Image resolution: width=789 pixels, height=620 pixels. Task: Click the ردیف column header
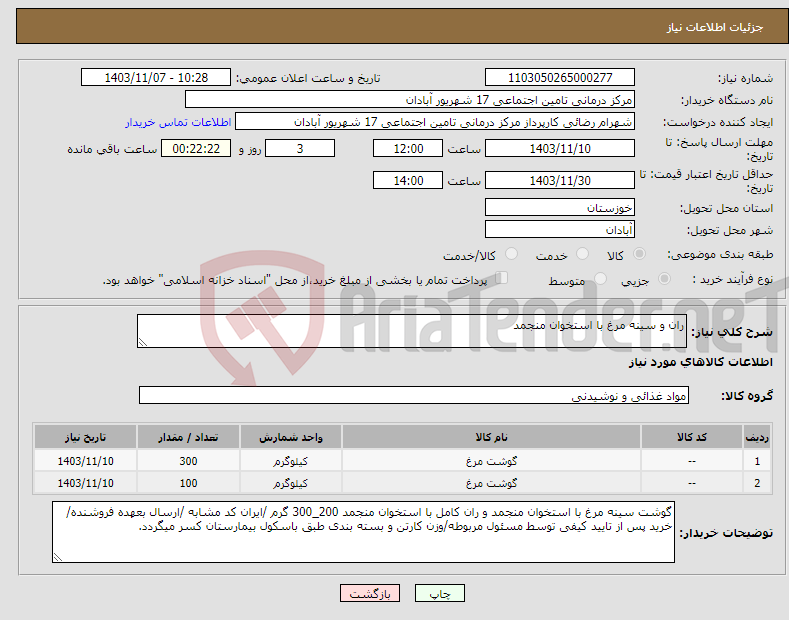click(757, 437)
